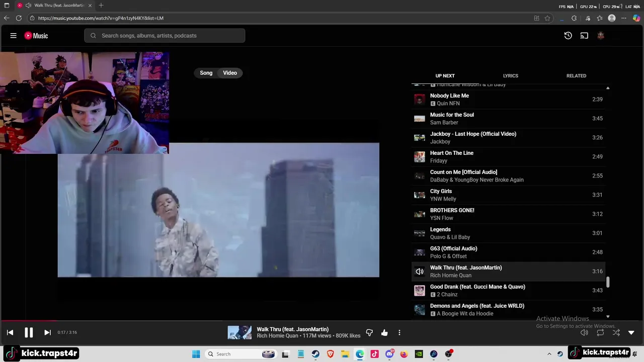Reload the page with refresh icon
The height and width of the screenshot is (362, 644).
[x=19, y=18]
